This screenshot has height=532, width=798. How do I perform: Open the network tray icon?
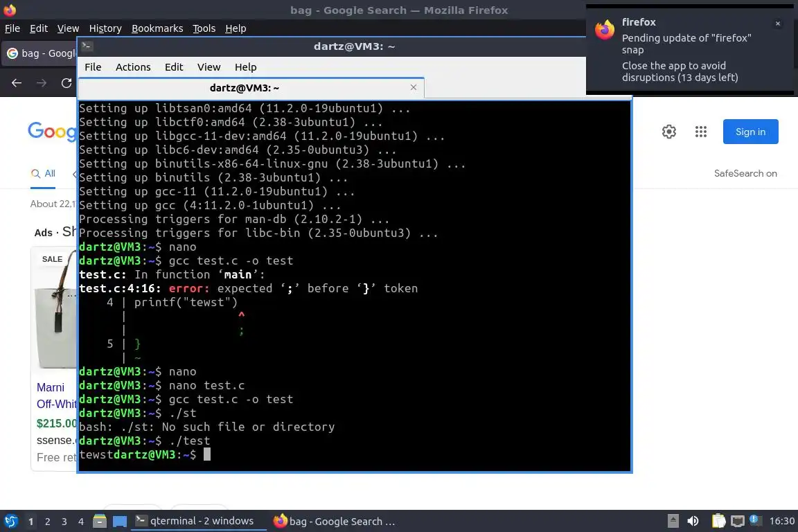click(738, 521)
